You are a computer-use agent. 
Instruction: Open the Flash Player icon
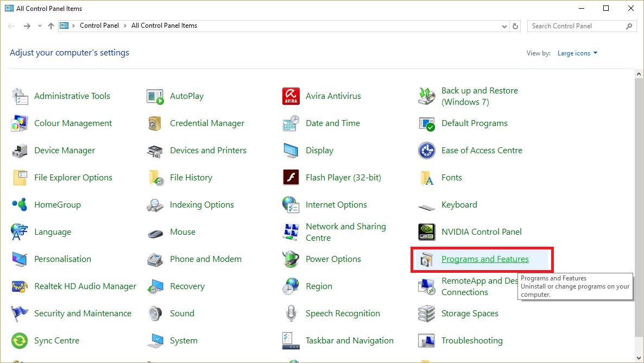[x=291, y=178]
